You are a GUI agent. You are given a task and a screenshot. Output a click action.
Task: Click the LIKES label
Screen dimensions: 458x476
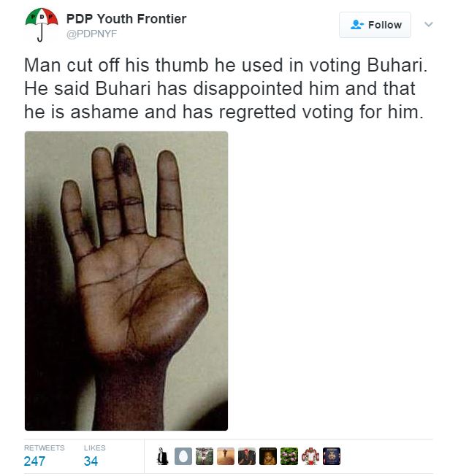coord(94,448)
